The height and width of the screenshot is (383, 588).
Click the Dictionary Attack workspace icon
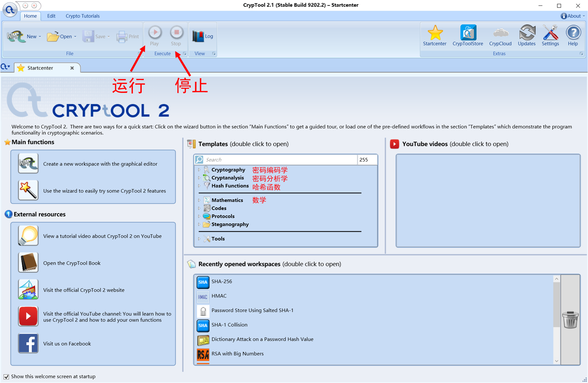point(203,340)
